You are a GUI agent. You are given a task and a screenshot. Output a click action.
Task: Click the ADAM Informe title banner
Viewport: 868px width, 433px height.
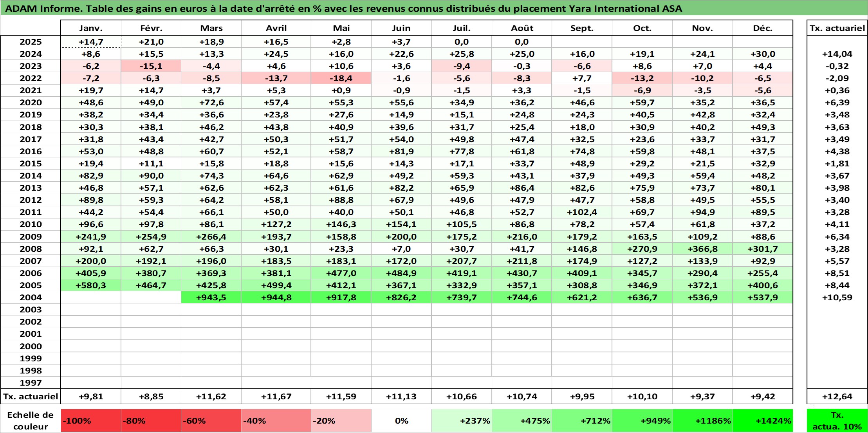click(434, 8)
